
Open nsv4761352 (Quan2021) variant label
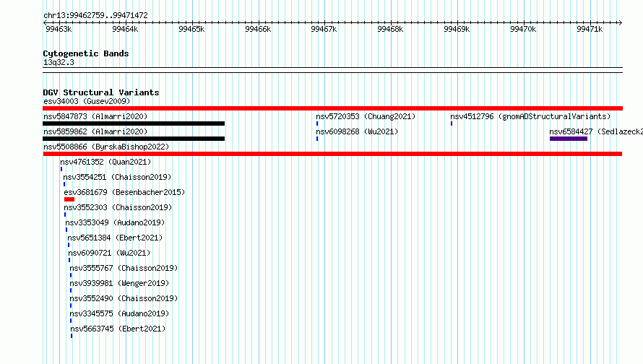pos(105,162)
